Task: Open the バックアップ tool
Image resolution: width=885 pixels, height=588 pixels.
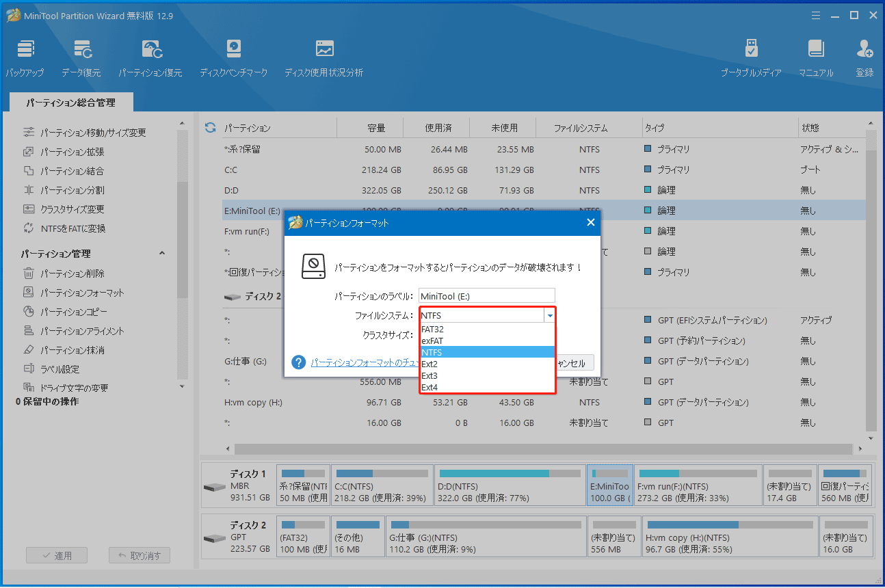Action: 25,58
